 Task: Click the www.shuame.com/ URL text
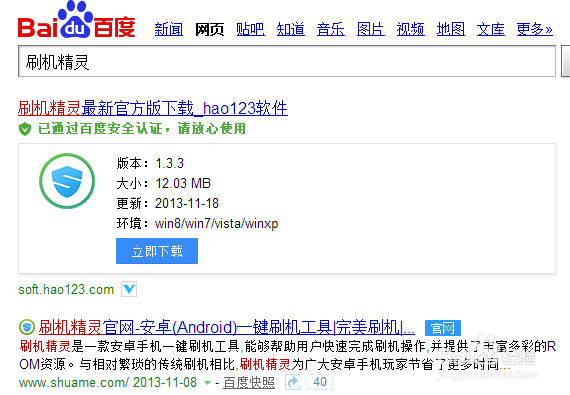(x=74, y=383)
